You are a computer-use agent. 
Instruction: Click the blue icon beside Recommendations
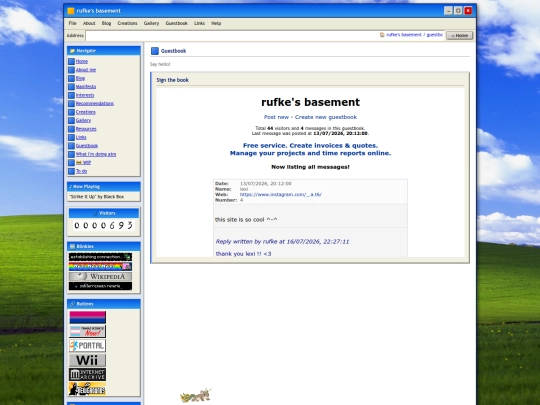pyautogui.click(x=71, y=104)
